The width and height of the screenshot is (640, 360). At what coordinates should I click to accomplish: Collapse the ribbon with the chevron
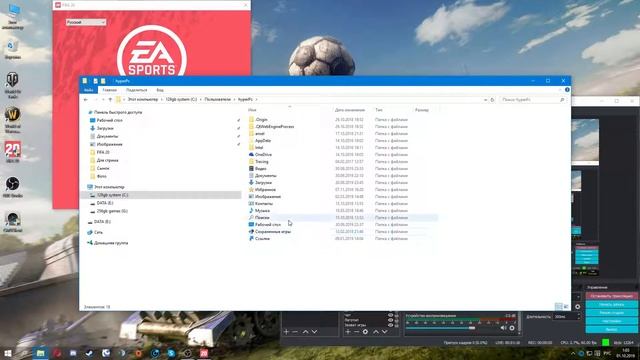click(x=560, y=90)
